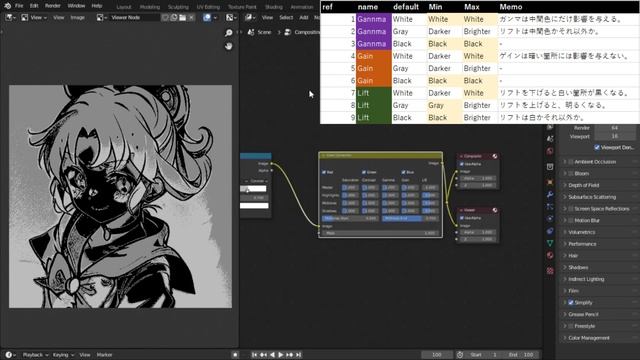Click the Compositing nodetree breadcrumb icon

point(287,32)
